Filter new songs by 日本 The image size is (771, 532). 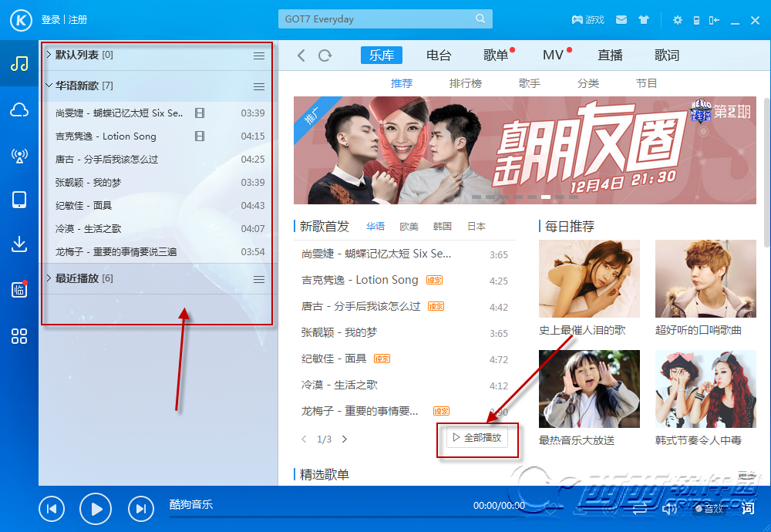coord(476,226)
